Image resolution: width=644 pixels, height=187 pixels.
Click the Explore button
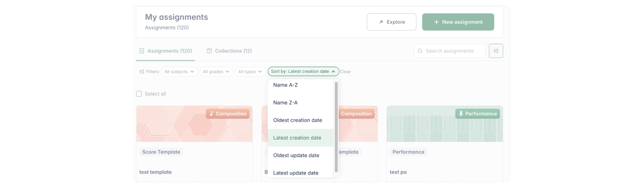391,22
